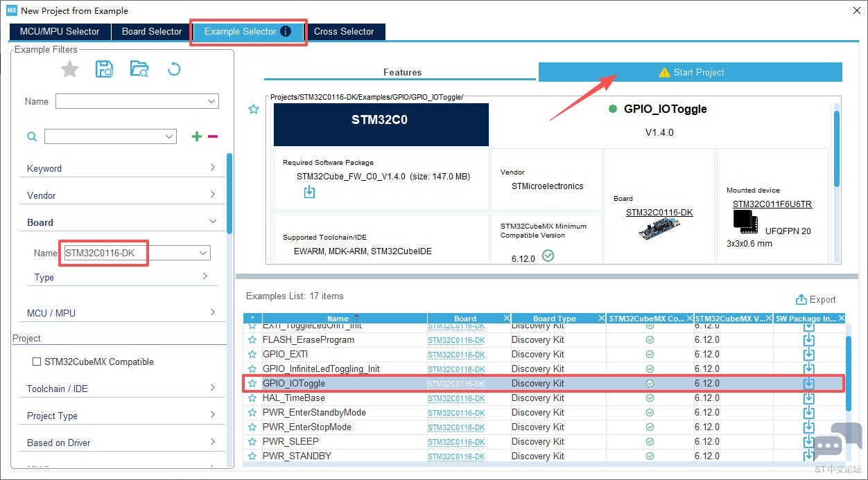Download the package for the FLASH_EraseProgram row
Screen dimensions: 868x480
[x=808, y=340]
